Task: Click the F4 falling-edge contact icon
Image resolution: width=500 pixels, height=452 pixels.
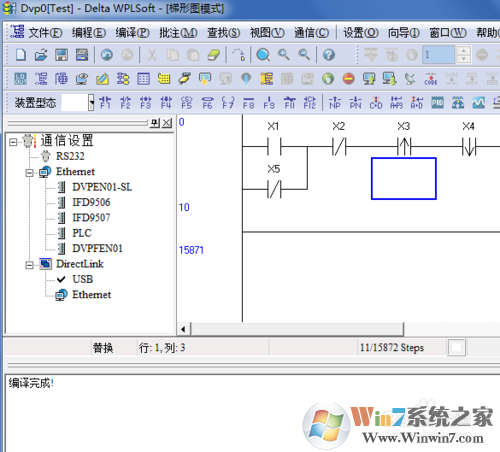Action: [166, 103]
